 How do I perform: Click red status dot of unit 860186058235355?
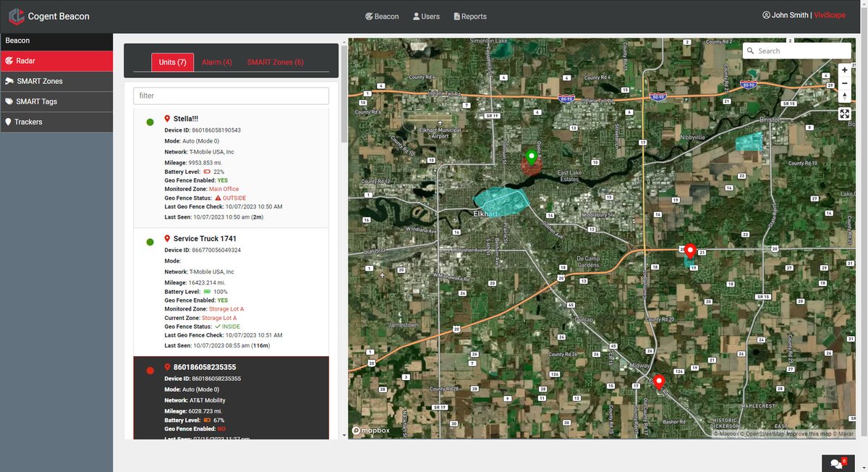tap(150, 371)
